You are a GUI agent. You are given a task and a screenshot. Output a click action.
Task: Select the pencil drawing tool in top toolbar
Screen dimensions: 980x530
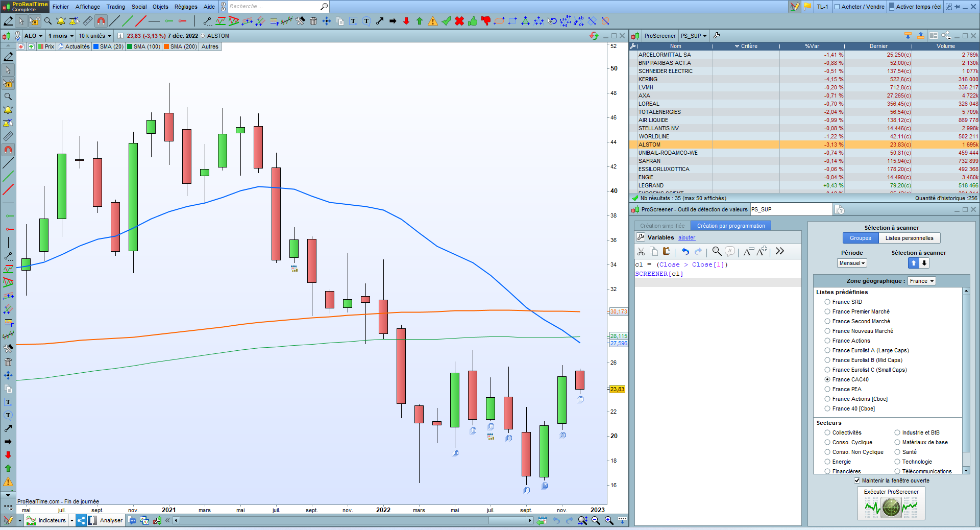click(x=8, y=21)
